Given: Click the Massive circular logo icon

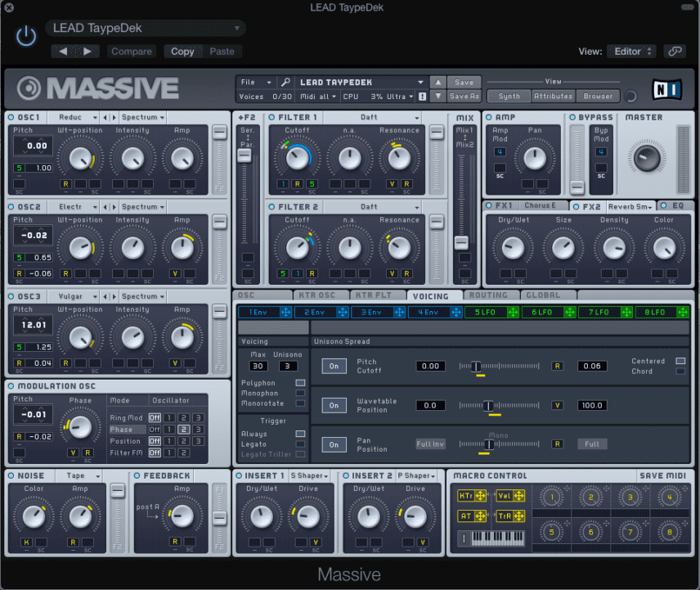Looking at the screenshot, I should click(29, 88).
